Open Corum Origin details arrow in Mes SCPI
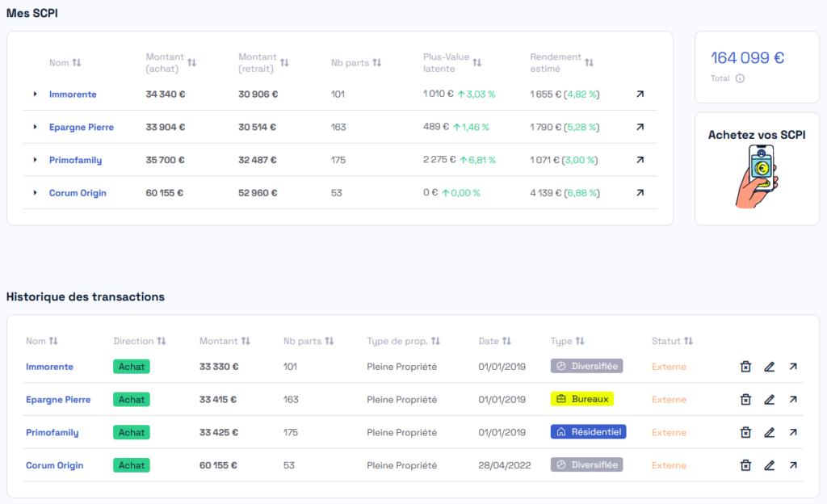Image resolution: width=827 pixels, height=504 pixels. coord(640,193)
